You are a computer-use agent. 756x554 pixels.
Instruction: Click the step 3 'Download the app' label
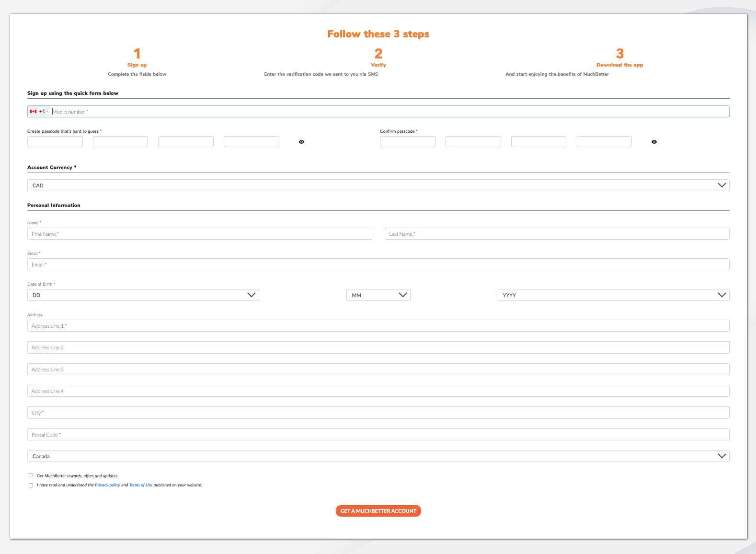619,65
